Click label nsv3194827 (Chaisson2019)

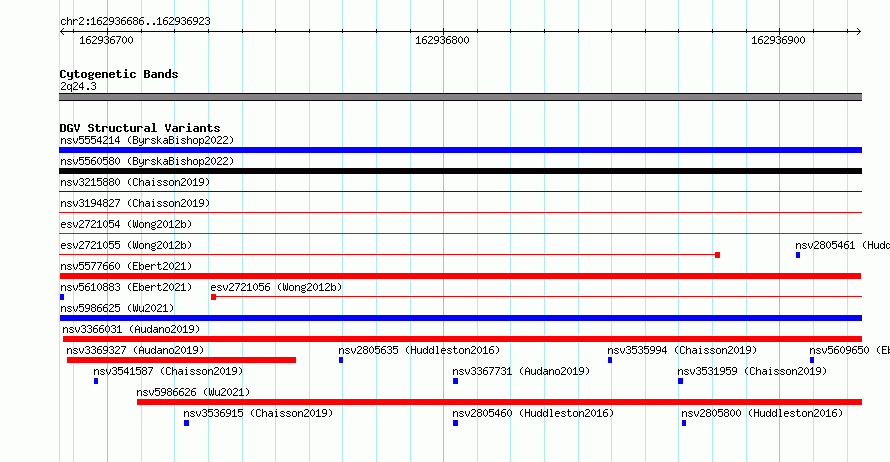[x=135, y=203]
